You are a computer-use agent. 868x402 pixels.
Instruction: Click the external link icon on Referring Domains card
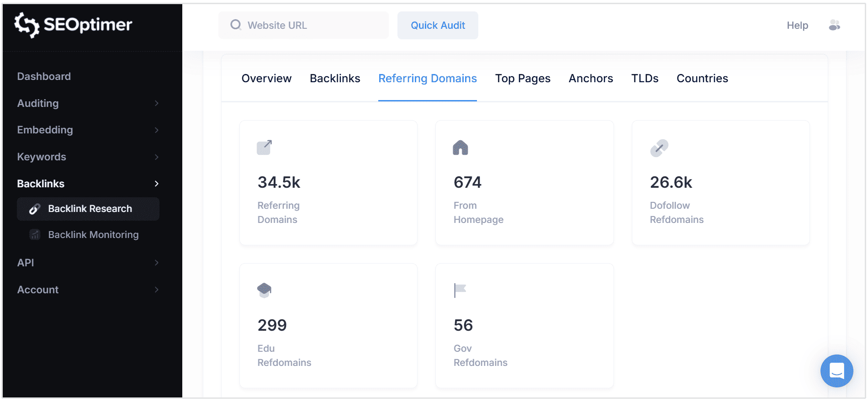point(265,148)
